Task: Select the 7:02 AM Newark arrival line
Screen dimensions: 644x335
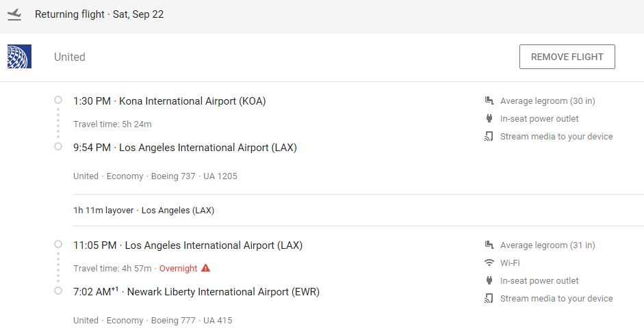Action: pos(196,292)
